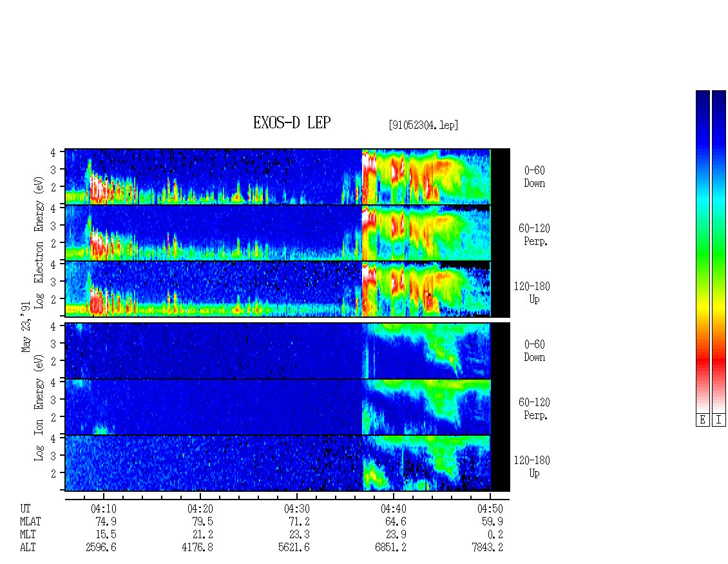Click the MLAT value 74.9
The width and height of the screenshot is (728, 564).
(106, 521)
